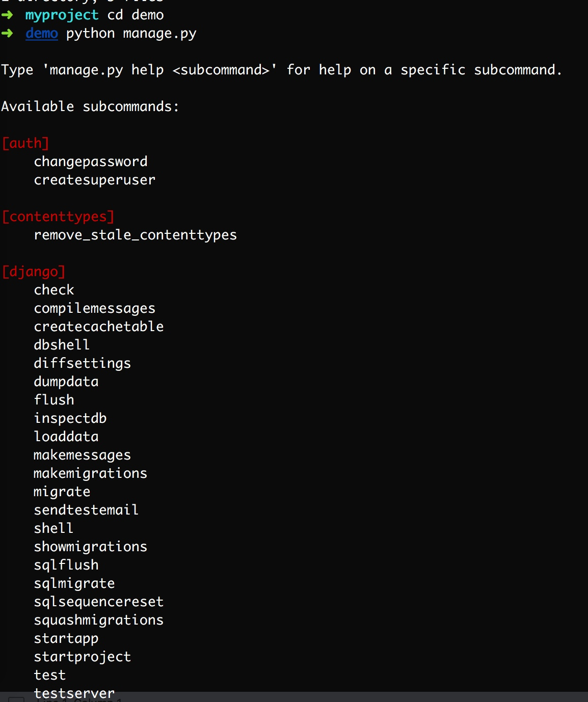Click the cyan myproject directory name

tap(62, 15)
